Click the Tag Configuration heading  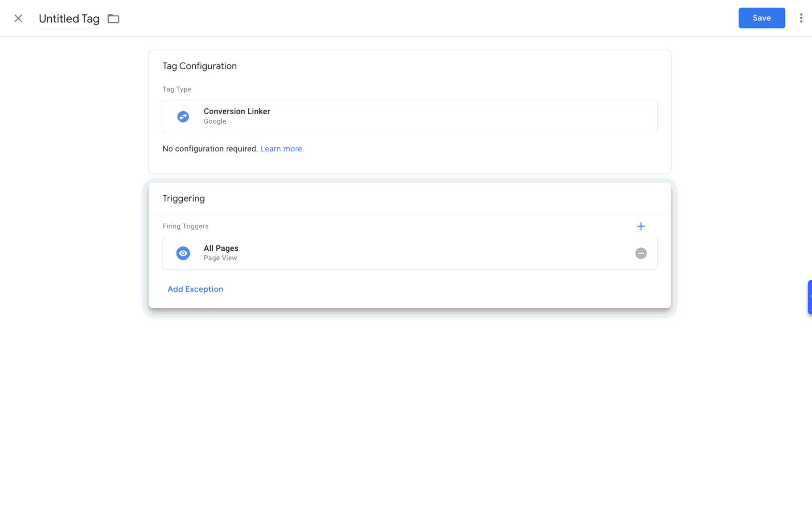(x=200, y=66)
